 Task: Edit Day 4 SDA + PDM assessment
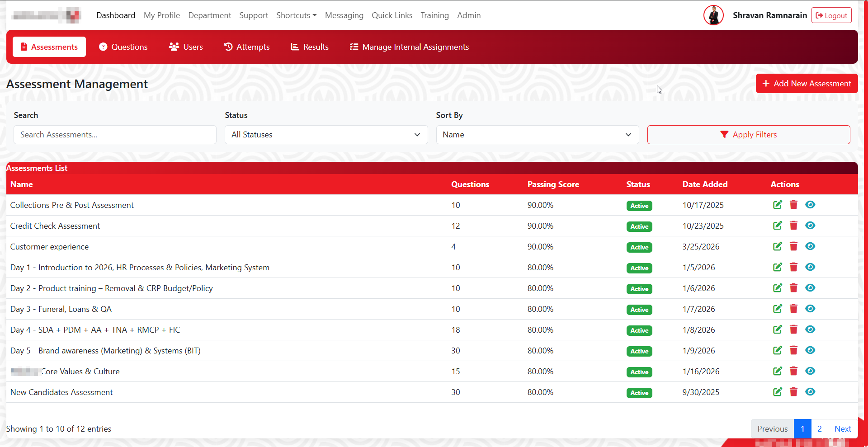pos(777,329)
